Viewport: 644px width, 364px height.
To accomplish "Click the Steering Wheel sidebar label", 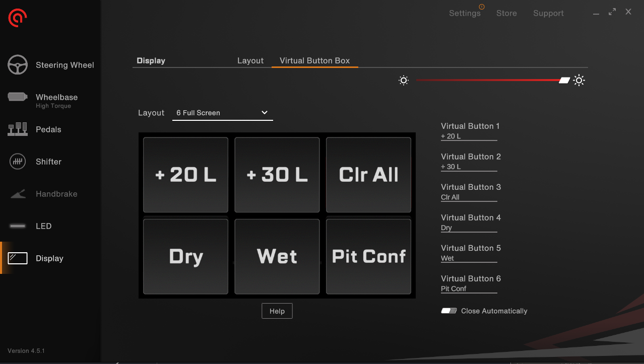I will click(x=65, y=65).
